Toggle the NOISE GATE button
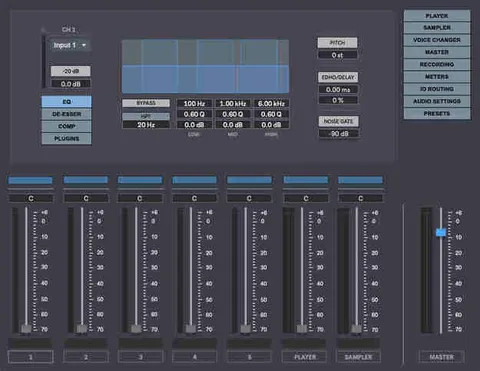 pyautogui.click(x=338, y=121)
